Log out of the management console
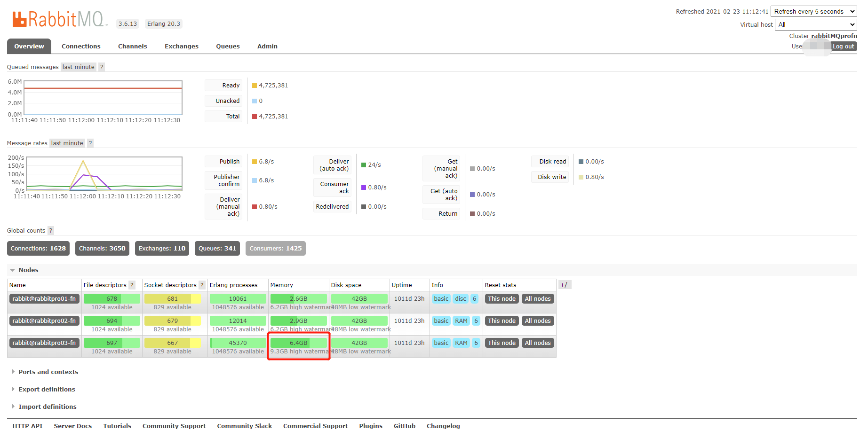 click(x=844, y=47)
